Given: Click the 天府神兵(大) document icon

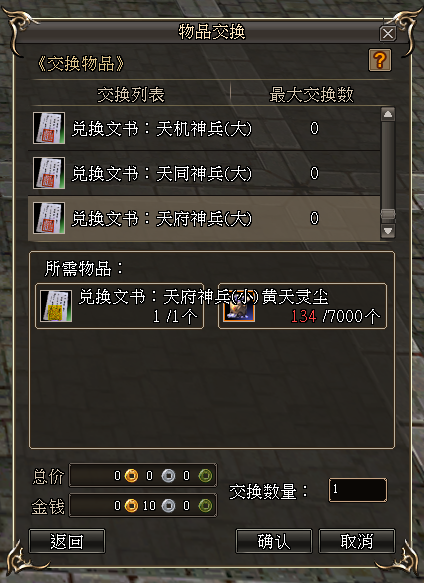Looking at the screenshot, I should 49,218.
